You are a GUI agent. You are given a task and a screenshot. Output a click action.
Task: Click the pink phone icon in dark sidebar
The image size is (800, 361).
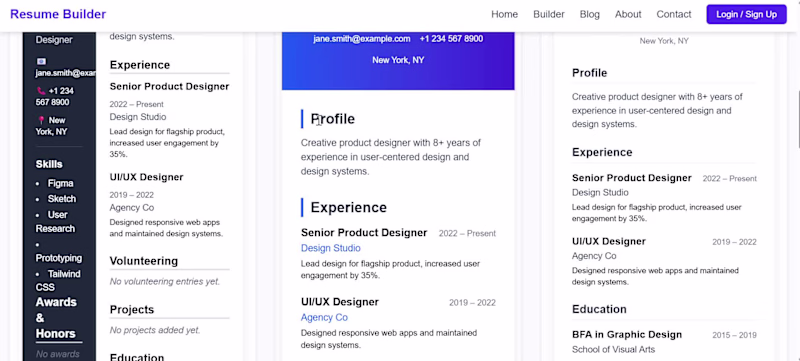click(41, 91)
